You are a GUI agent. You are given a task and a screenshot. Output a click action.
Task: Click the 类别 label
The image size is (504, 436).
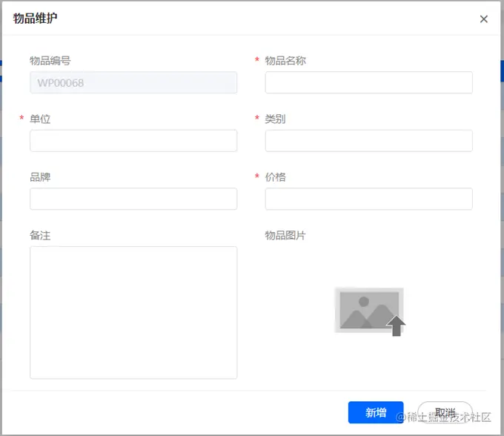coord(275,119)
